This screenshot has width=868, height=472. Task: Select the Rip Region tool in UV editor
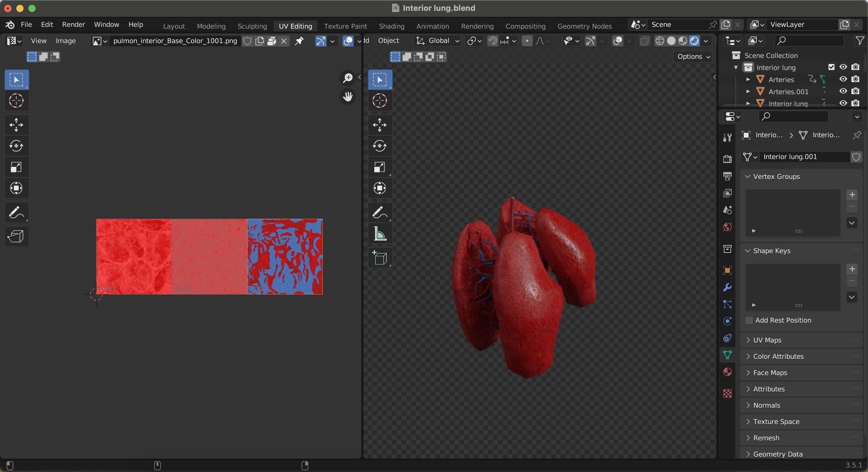point(16,236)
